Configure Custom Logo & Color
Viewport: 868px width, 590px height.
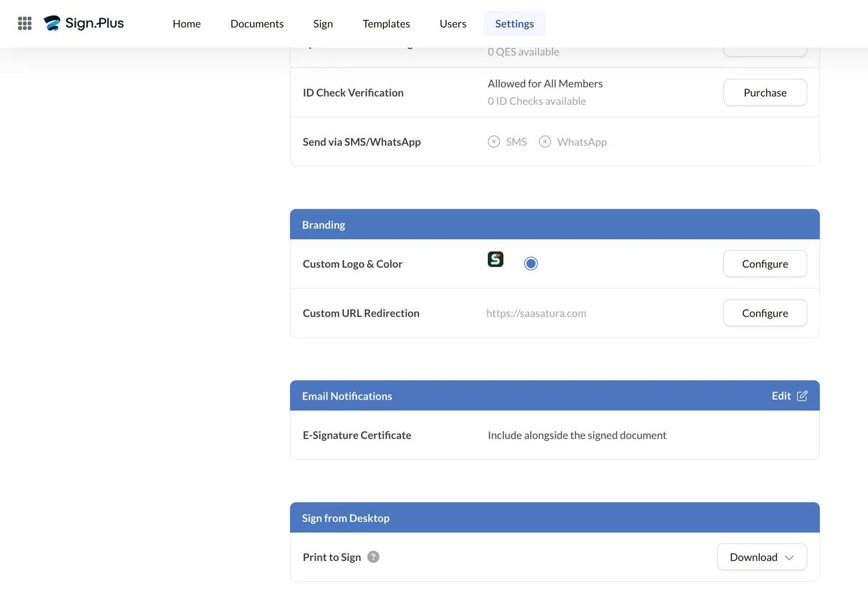tap(765, 264)
